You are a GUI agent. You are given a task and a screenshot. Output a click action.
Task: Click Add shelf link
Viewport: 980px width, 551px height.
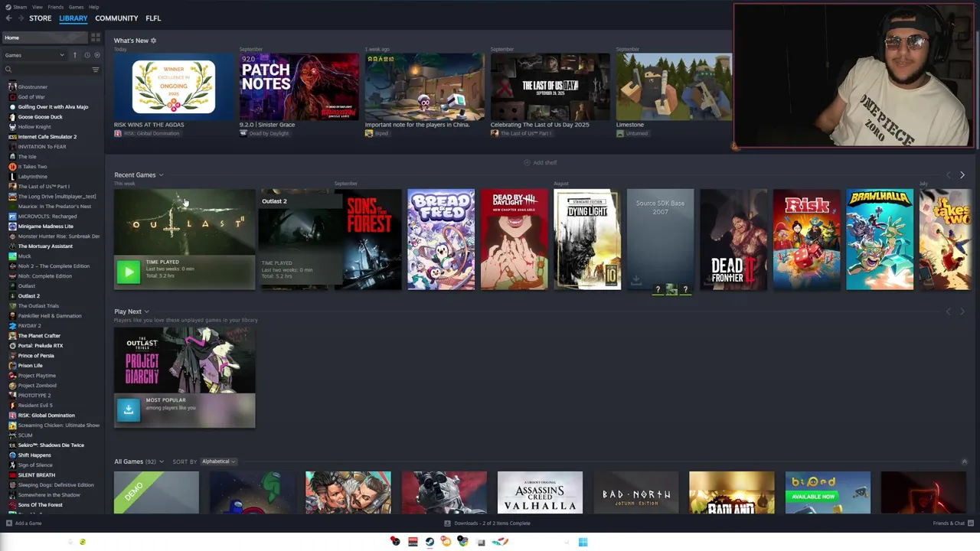click(x=541, y=163)
